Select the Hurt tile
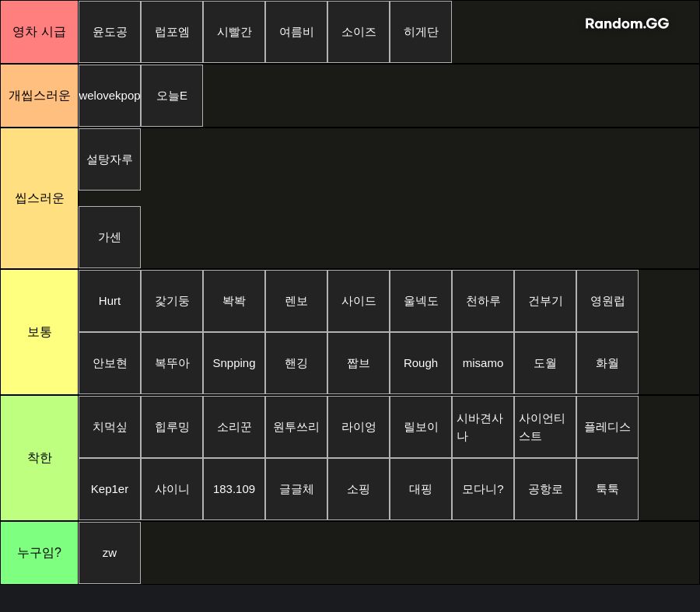700x612 pixels. pyautogui.click(x=110, y=301)
